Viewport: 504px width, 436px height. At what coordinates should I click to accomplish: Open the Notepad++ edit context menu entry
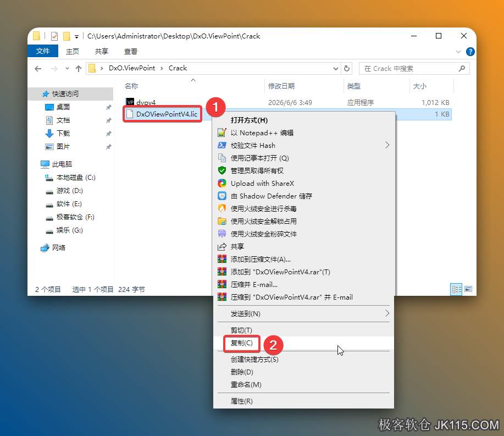303,133
